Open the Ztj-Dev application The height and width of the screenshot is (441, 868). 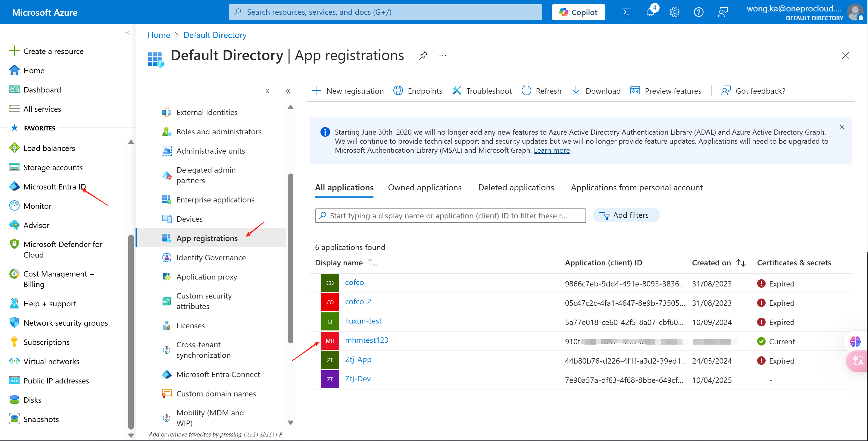click(x=358, y=378)
